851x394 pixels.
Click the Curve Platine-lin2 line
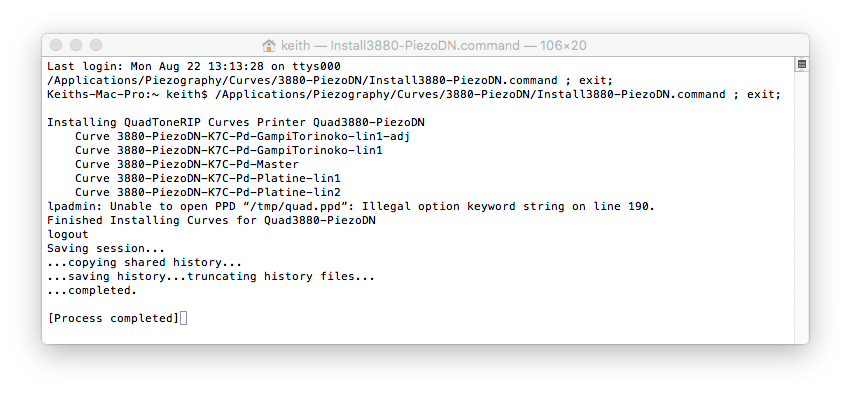pyautogui.click(x=208, y=193)
